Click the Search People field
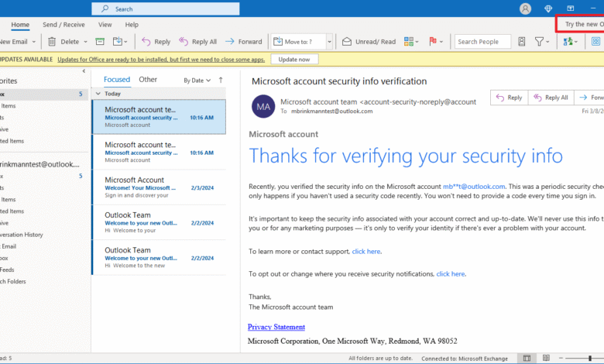The image size is (604, 364). click(x=482, y=42)
